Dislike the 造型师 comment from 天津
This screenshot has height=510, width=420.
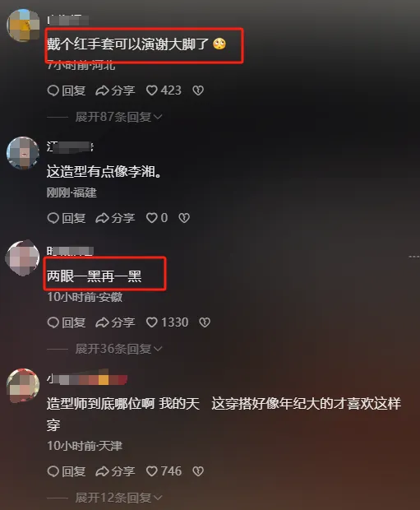tap(198, 471)
